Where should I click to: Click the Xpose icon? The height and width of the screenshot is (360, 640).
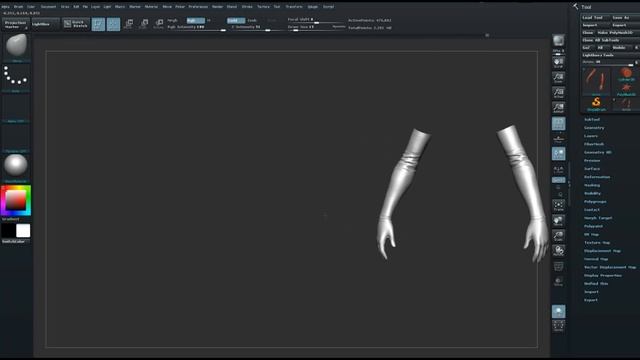[x=558, y=326]
